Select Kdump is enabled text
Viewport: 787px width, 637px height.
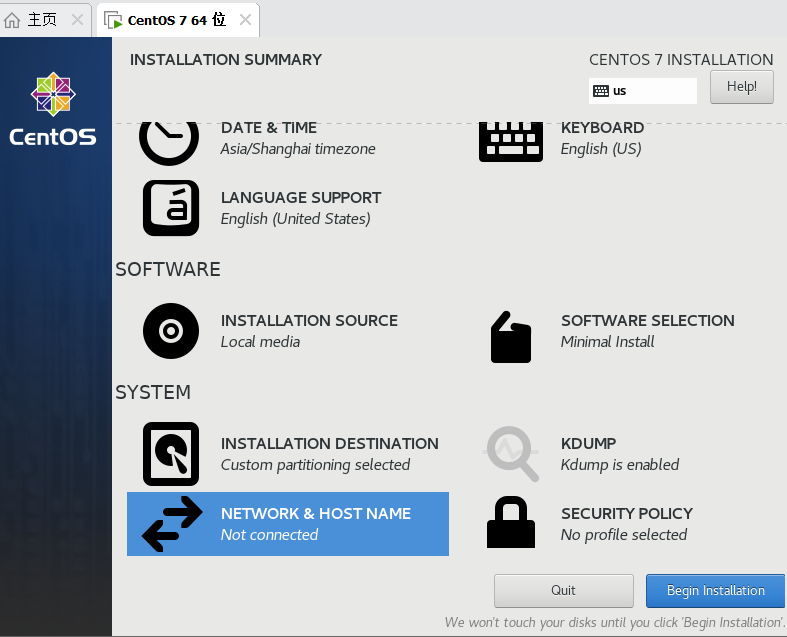(620, 465)
